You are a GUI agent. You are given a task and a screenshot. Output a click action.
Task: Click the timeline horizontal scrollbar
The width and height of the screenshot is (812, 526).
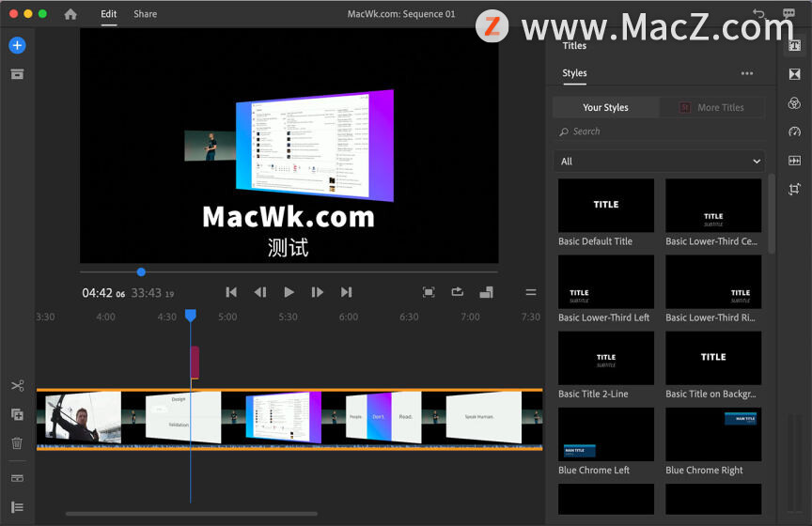click(x=191, y=514)
